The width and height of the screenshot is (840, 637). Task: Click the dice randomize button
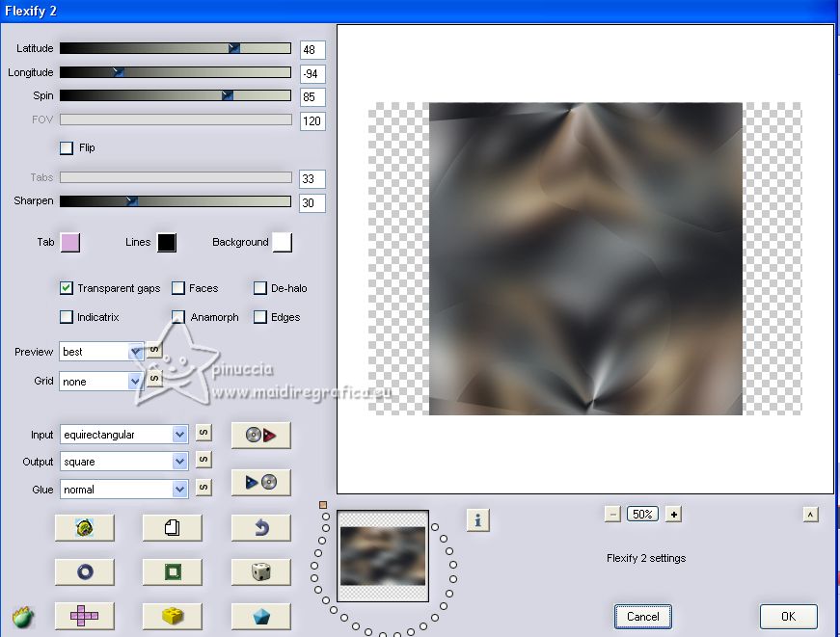261,572
